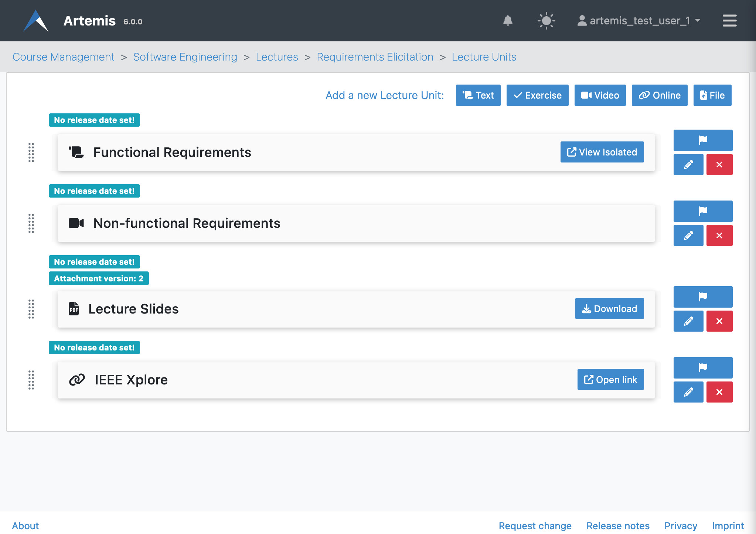This screenshot has height=534, width=756.
Task: Click the flag button for IEEE Xplore
Action: [x=703, y=367]
